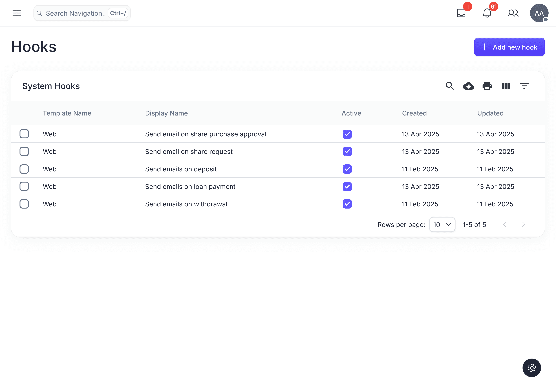Open the notifications bell
Image resolution: width=556 pixels, height=392 pixels.
pyautogui.click(x=487, y=13)
